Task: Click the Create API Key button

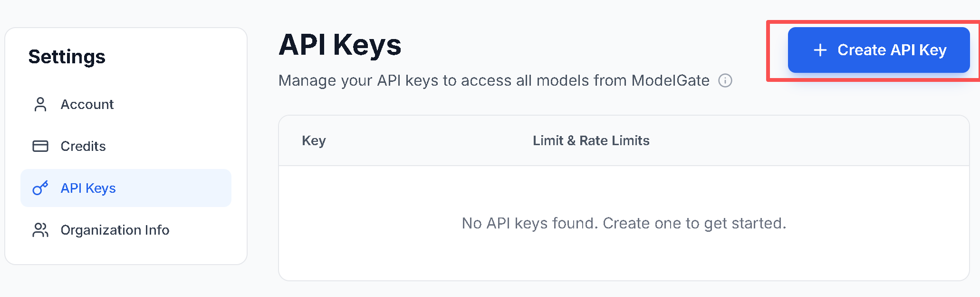Action: 878,49
